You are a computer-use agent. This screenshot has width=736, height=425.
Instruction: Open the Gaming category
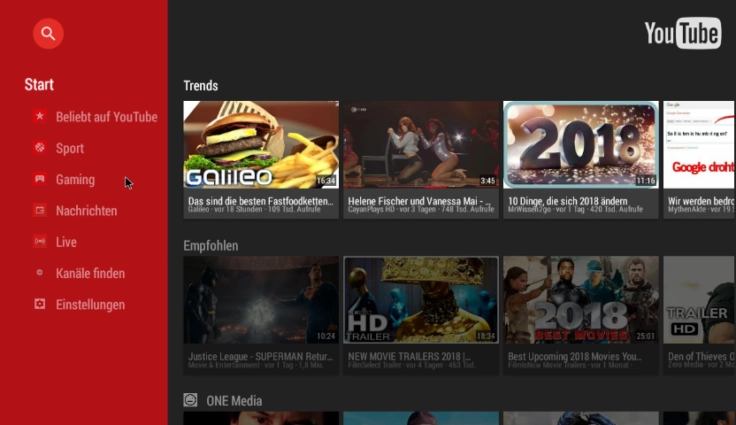tap(75, 179)
